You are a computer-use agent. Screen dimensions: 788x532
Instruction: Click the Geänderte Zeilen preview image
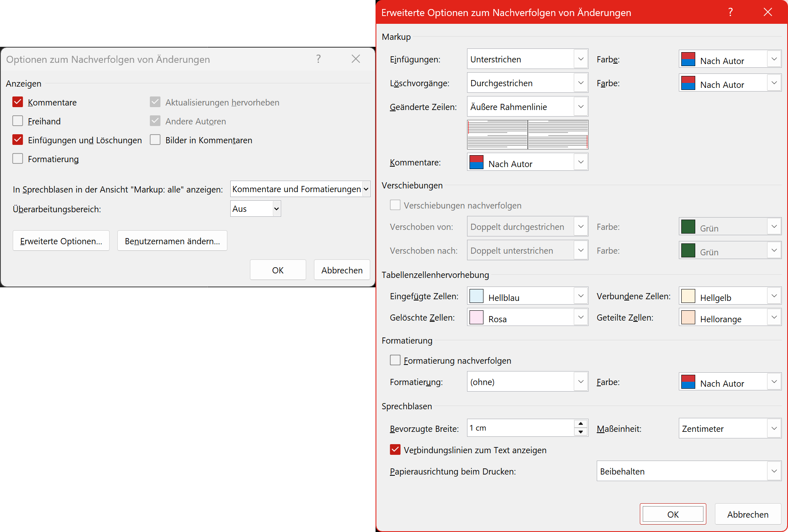pos(527,135)
